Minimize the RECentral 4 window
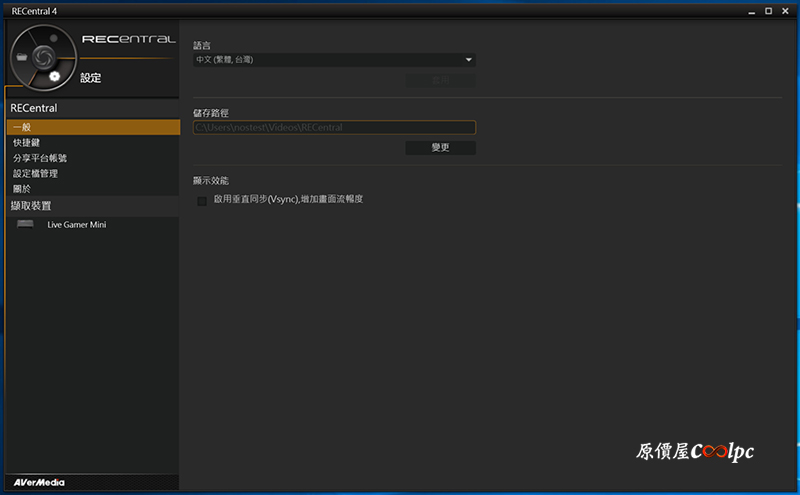This screenshot has width=800, height=495. pyautogui.click(x=752, y=11)
